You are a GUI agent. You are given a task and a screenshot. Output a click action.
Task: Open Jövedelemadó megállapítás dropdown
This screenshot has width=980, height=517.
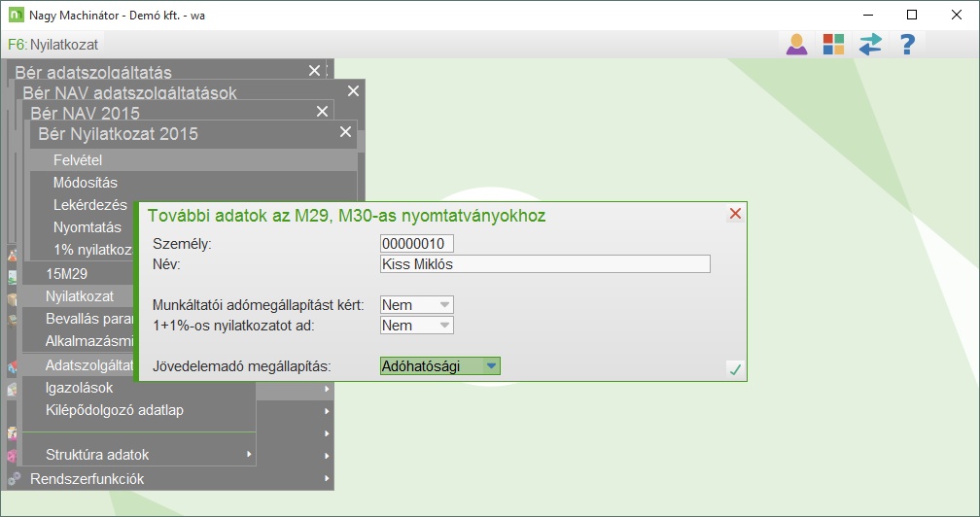pyautogui.click(x=440, y=366)
